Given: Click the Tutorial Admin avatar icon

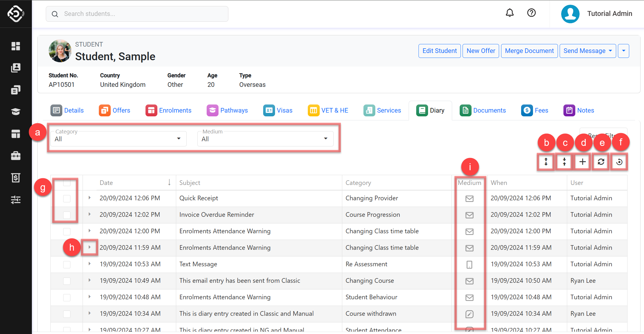Looking at the screenshot, I should point(570,14).
